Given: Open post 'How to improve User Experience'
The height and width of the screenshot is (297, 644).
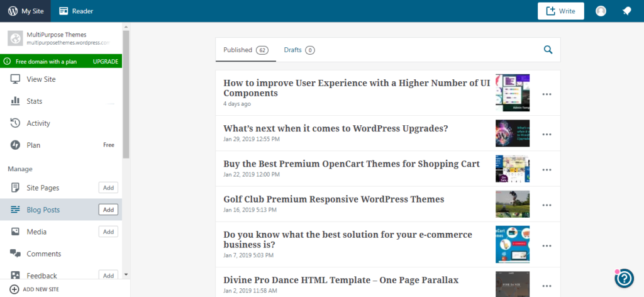Looking at the screenshot, I should tap(357, 88).
